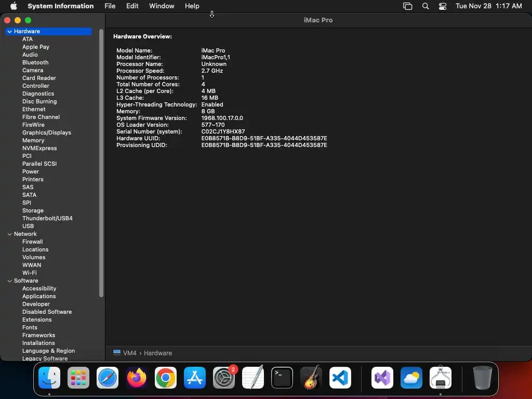Open System Settings with badge

coord(224,378)
